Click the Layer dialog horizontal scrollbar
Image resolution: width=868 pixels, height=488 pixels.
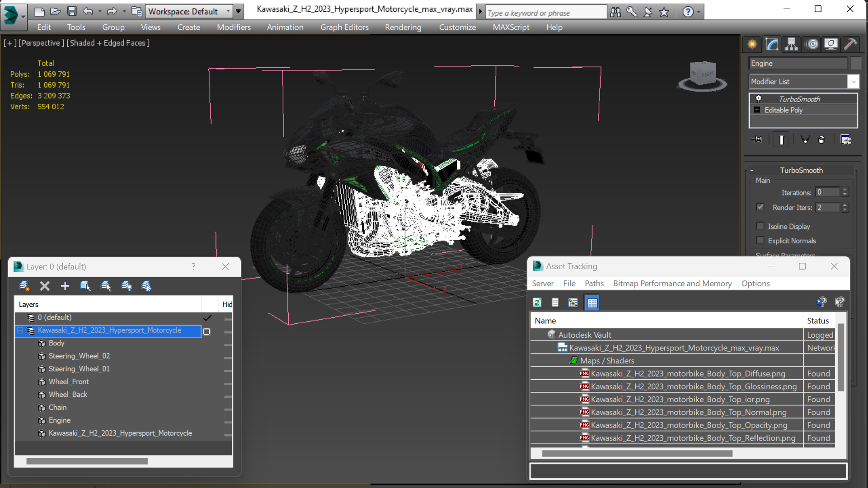tap(87, 461)
